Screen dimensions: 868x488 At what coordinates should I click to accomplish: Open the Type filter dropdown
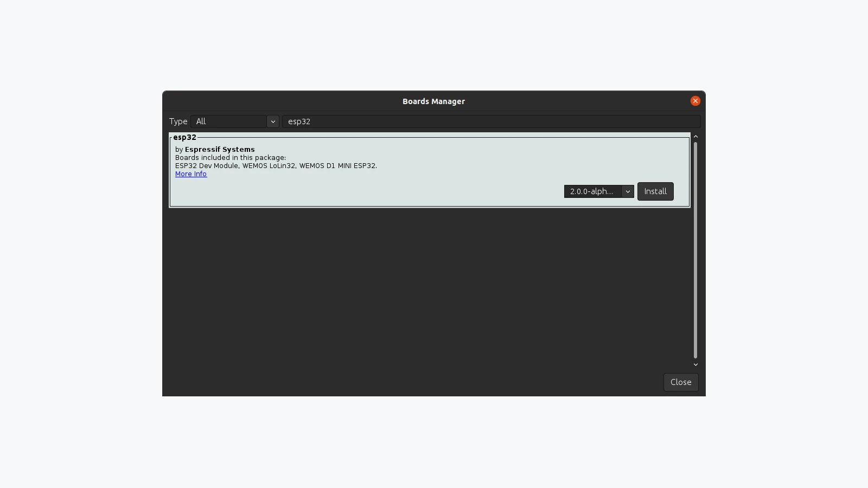click(x=234, y=121)
